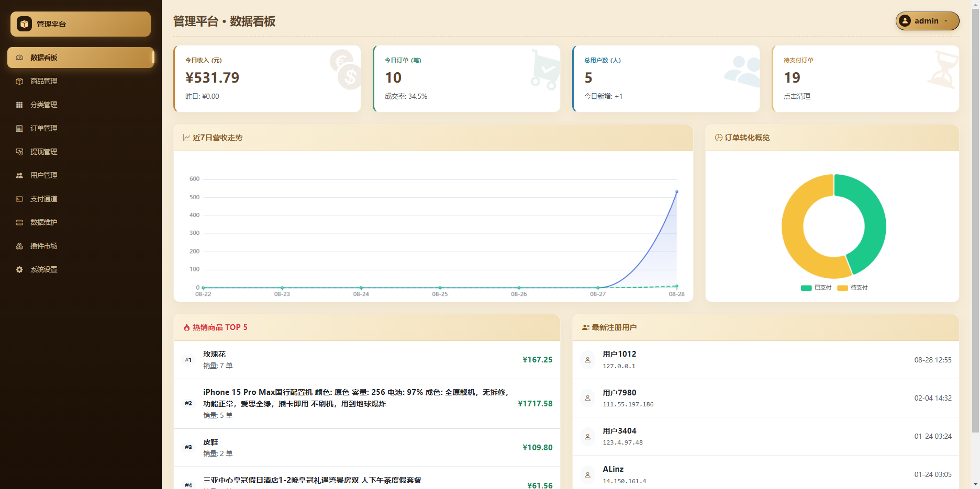Open 系统设置 in the sidebar

tap(81, 269)
